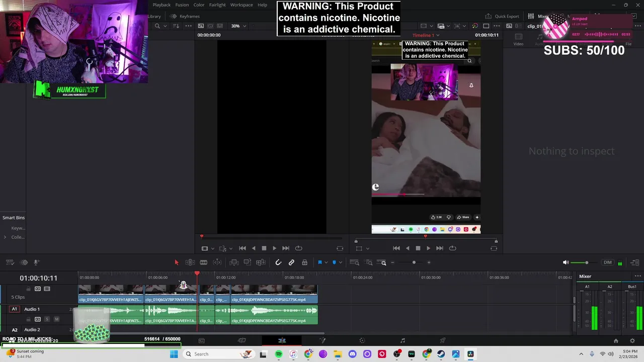
Task: Click the Overwrite clip icon
Action: 247,262
